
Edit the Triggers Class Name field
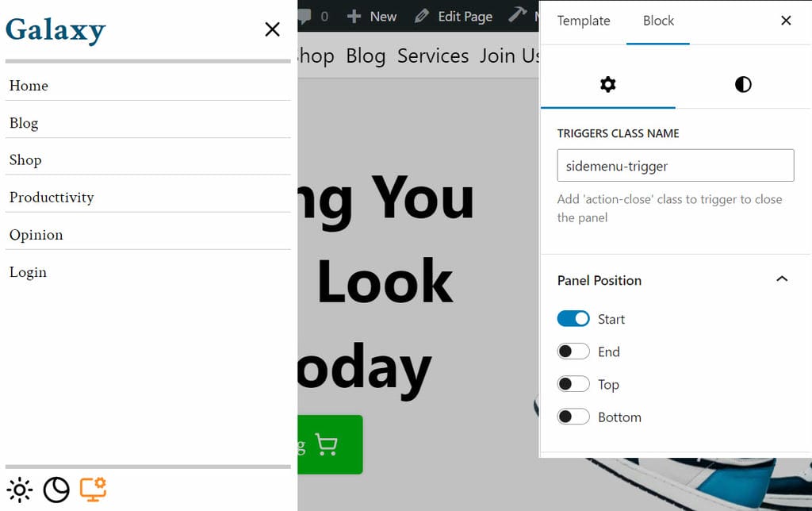675,165
